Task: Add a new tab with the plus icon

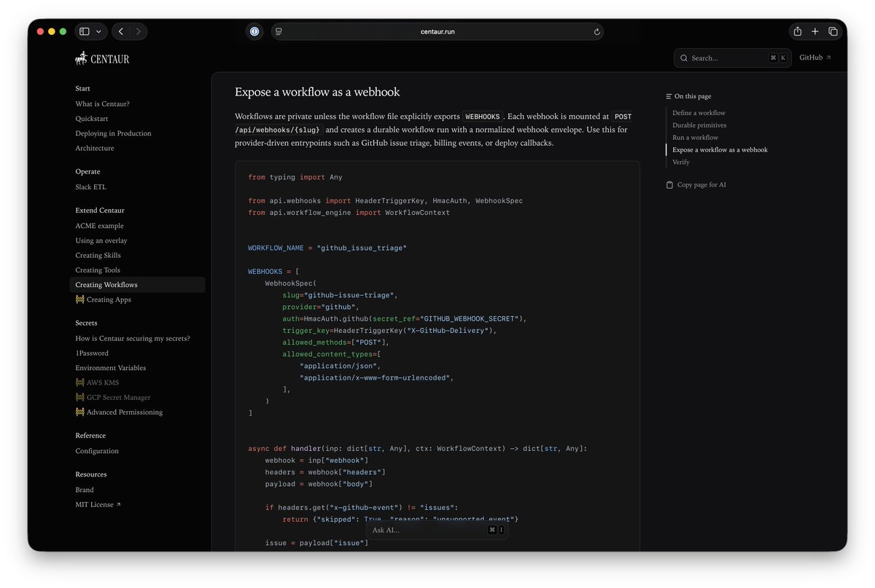Action: tap(815, 31)
